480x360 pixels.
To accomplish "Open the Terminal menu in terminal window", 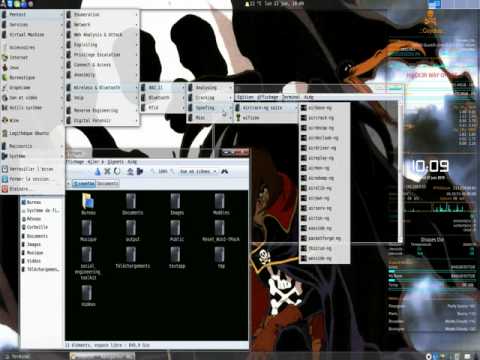I will (291, 97).
